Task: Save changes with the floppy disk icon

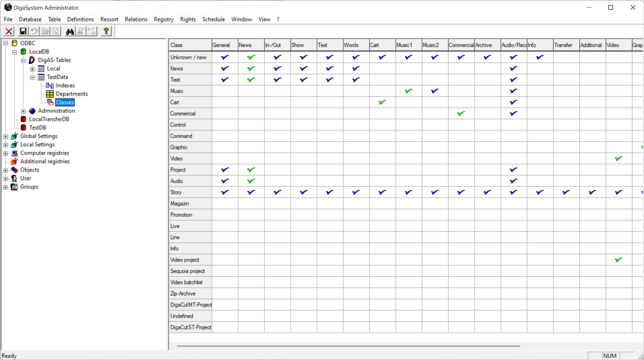Action: pyautogui.click(x=23, y=31)
